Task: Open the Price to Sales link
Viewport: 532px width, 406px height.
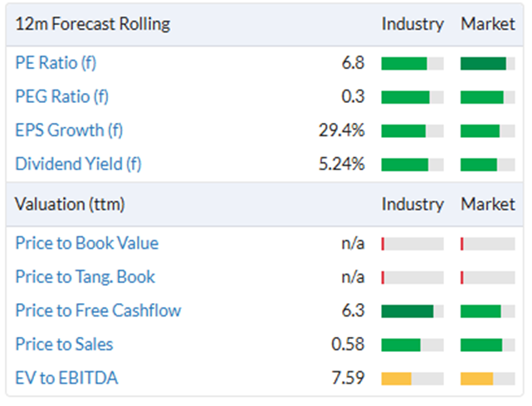Action: click(65, 345)
